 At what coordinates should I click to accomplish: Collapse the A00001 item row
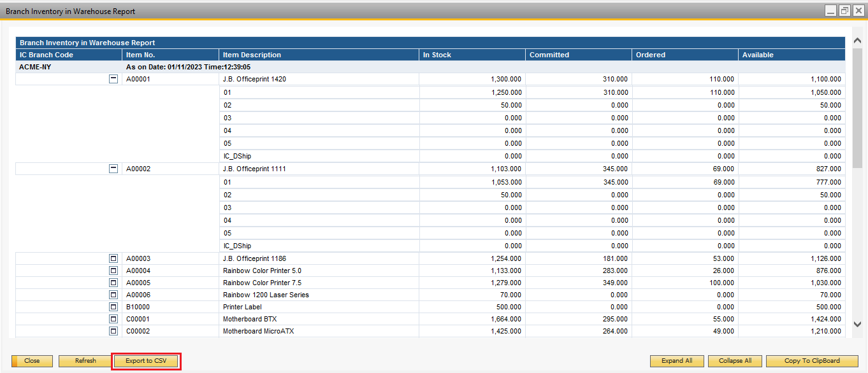point(114,79)
